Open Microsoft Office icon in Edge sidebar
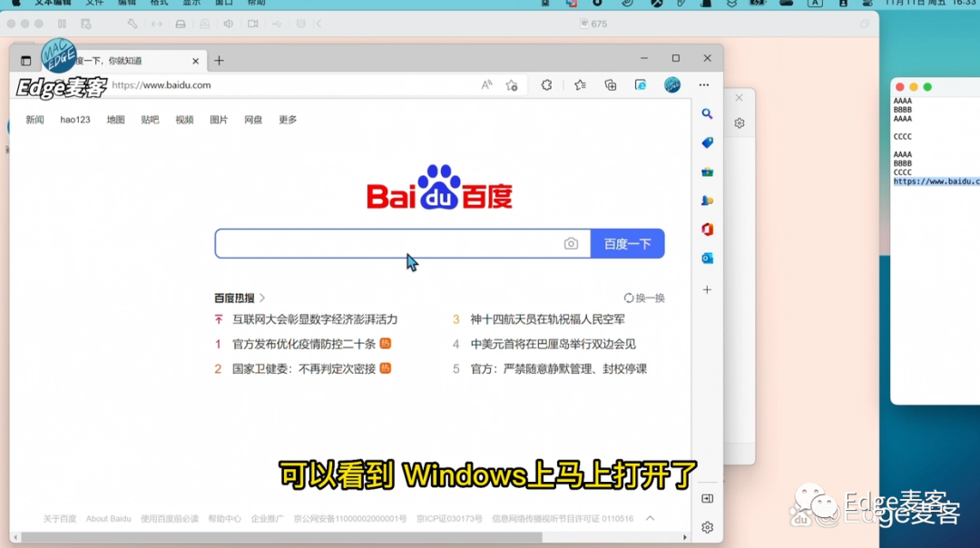The image size is (980, 548). [707, 230]
